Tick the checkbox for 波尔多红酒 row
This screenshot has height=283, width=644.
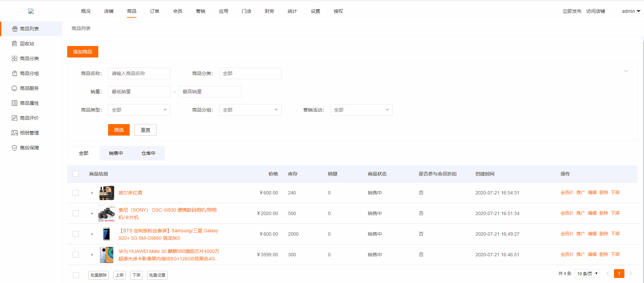(76, 193)
